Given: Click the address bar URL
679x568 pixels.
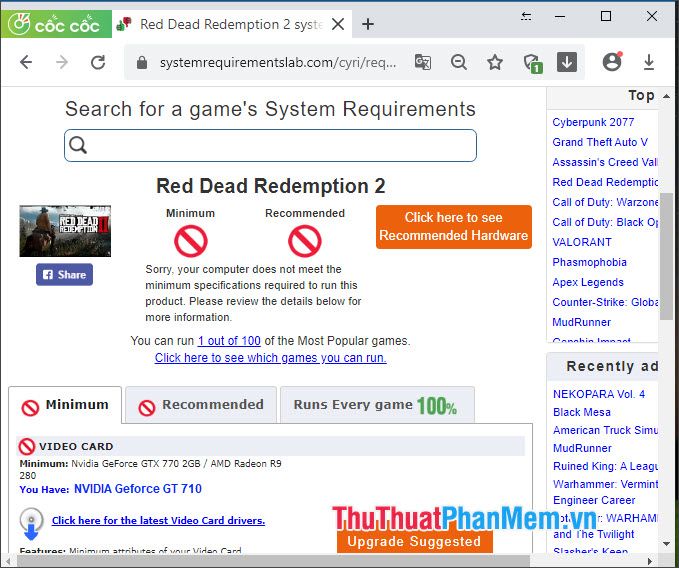Looking at the screenshot, I should coord(278,63).
